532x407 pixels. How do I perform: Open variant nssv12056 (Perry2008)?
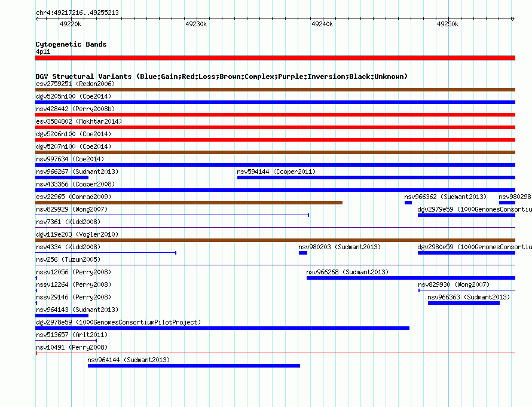click(74, 272)
